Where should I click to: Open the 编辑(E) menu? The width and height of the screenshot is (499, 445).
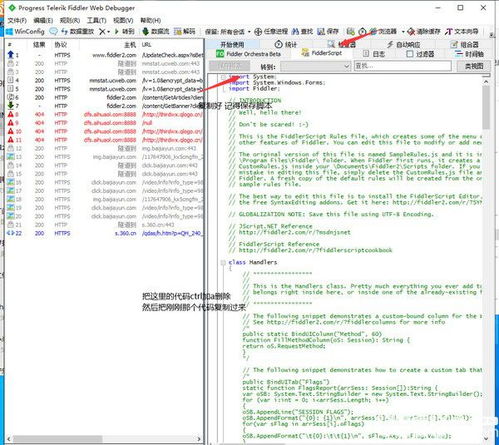click(43, 20)
